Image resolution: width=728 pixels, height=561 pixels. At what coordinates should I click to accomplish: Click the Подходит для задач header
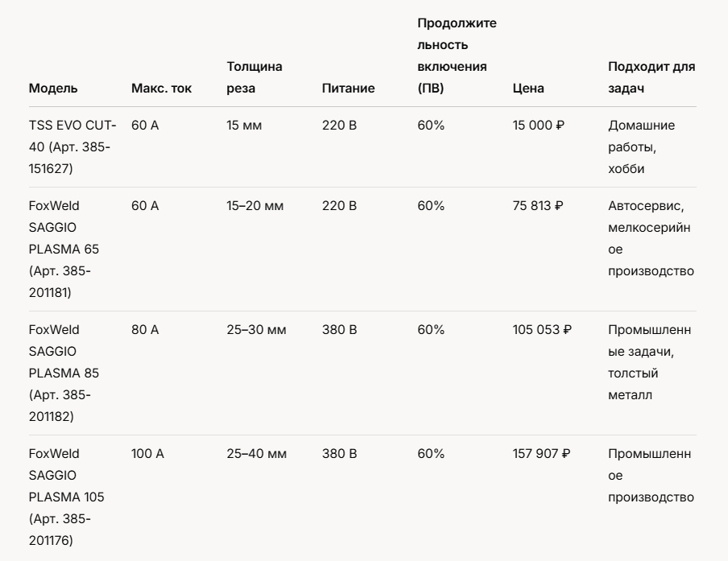(651, 78)
